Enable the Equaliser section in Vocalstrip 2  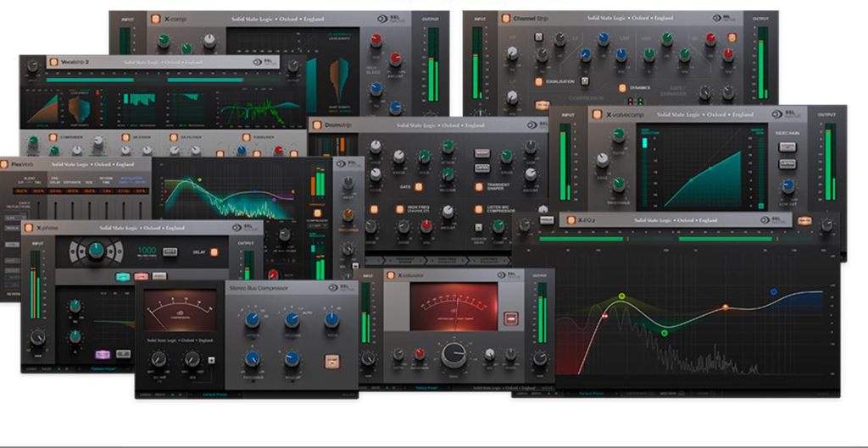coord(247,137)
